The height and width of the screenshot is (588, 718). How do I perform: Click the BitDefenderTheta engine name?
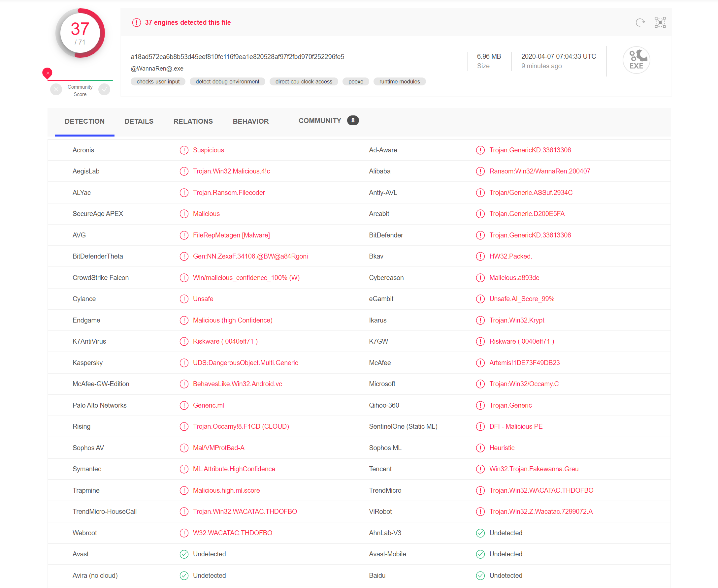(98, 256)
